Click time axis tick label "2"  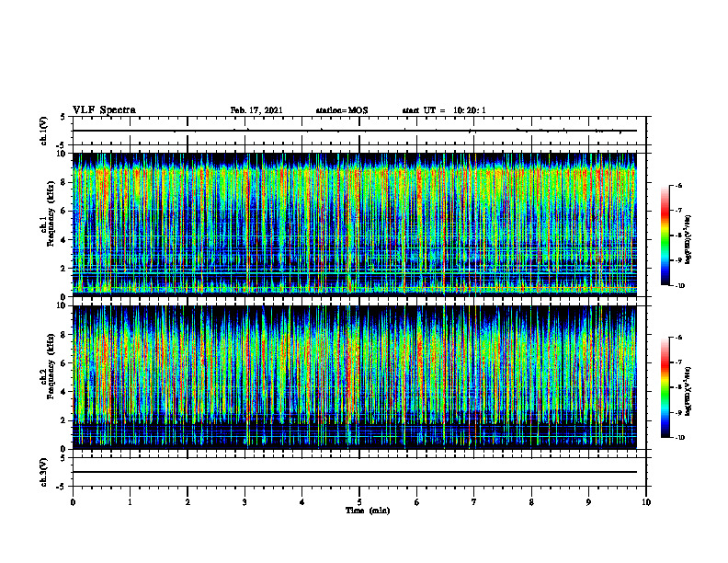188,502
